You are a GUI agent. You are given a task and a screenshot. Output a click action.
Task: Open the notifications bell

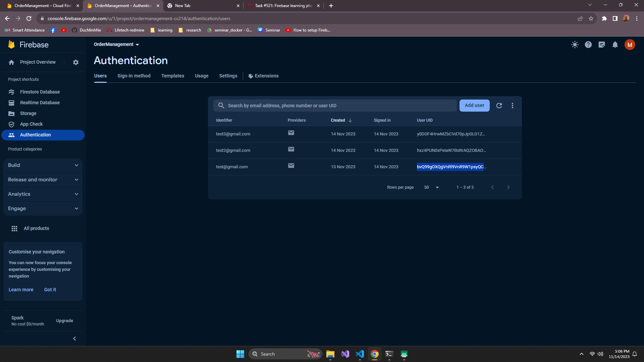pyautogui.click(x=615, y=45)
